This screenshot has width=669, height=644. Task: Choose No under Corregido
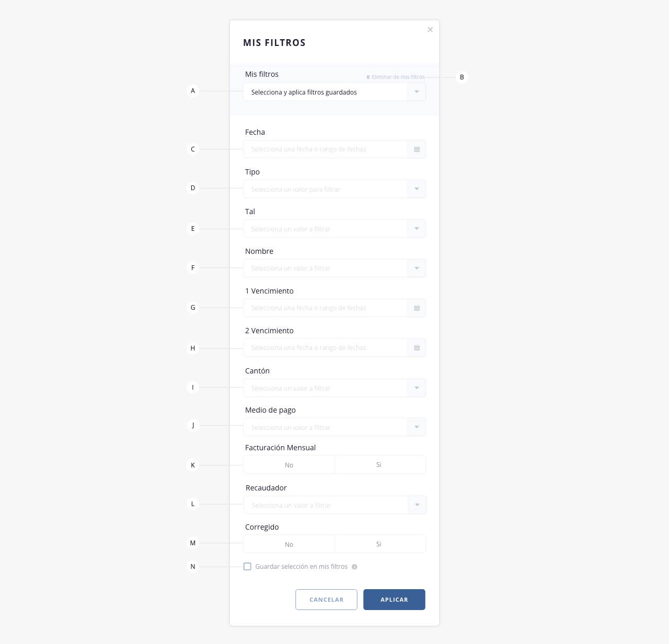coord(289,544)
